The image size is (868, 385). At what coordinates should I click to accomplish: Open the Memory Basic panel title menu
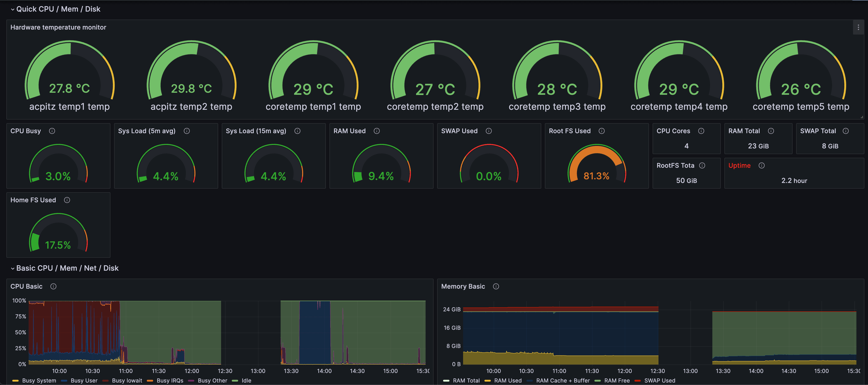463,286
